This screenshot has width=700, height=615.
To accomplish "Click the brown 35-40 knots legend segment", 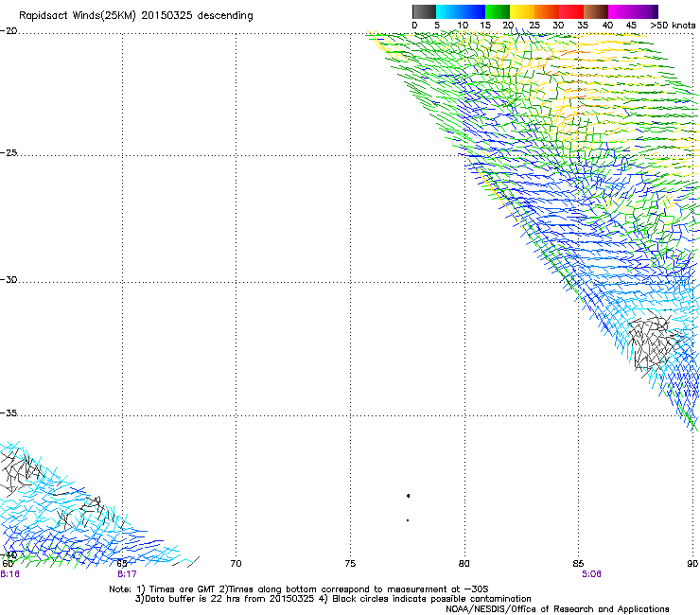I will point(596,11).
